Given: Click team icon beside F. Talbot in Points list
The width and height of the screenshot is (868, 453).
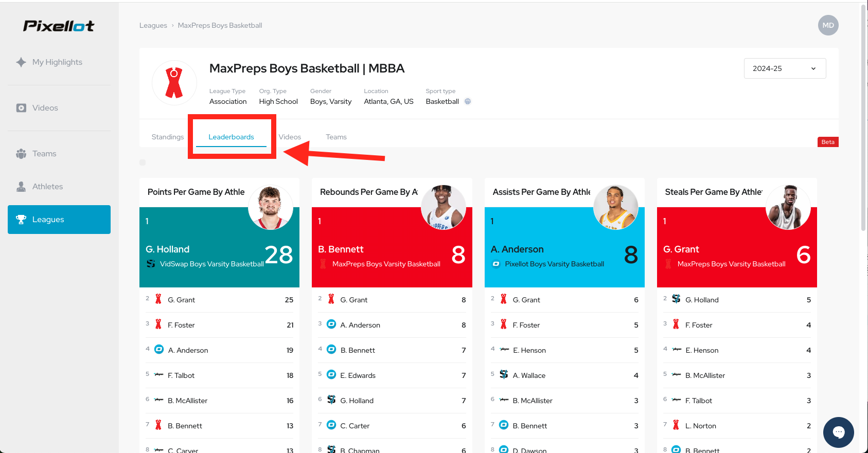Looking at the screenshot, I should pos(158,375).
